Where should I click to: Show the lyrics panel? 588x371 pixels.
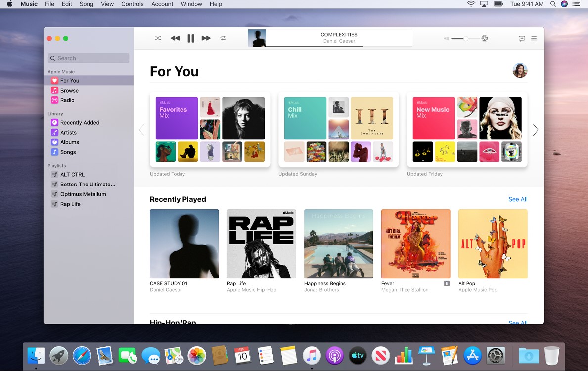click(x=522, y=38)
